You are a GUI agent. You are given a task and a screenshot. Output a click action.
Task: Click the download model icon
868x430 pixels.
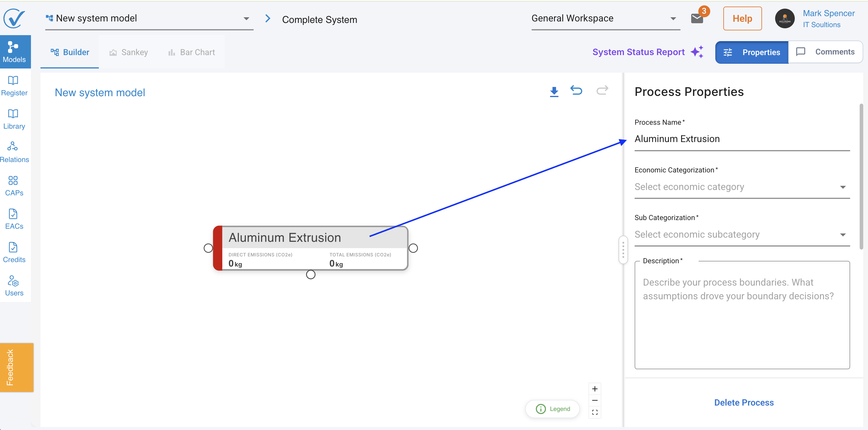coord(554,92)
